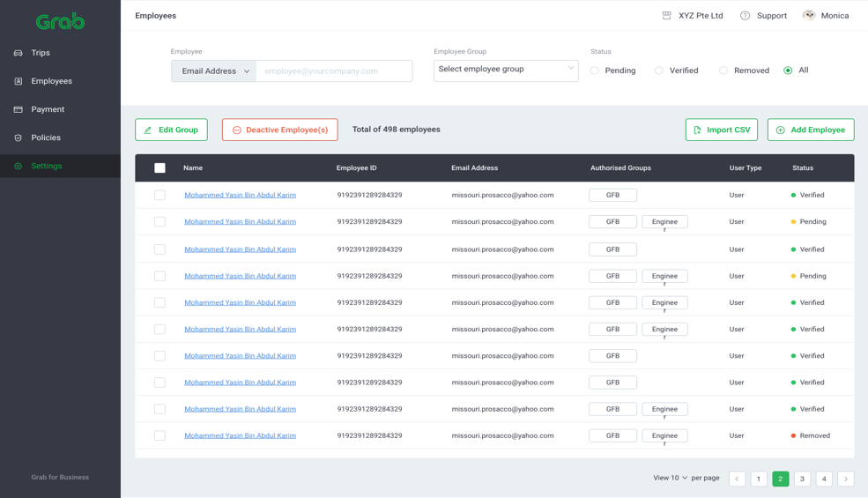Viewport: 868px width, 498px height.
Task: Click the Payment card icon
Action: click(18, 109)
